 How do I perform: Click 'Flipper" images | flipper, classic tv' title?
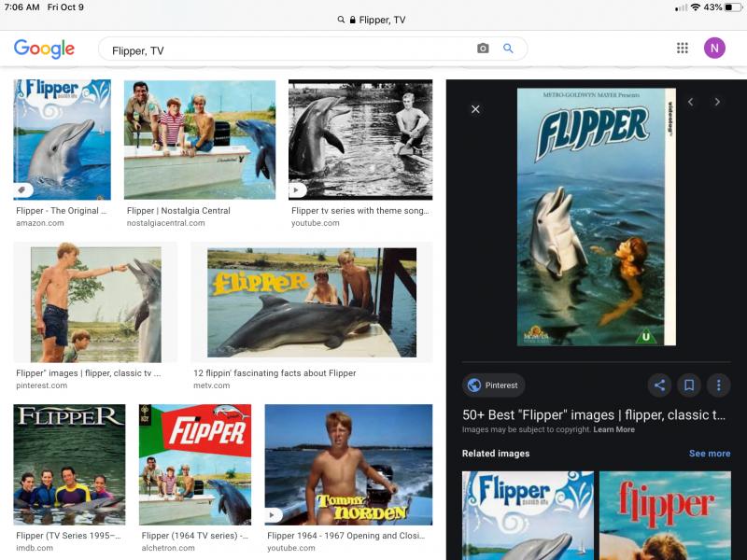point(89,372)
